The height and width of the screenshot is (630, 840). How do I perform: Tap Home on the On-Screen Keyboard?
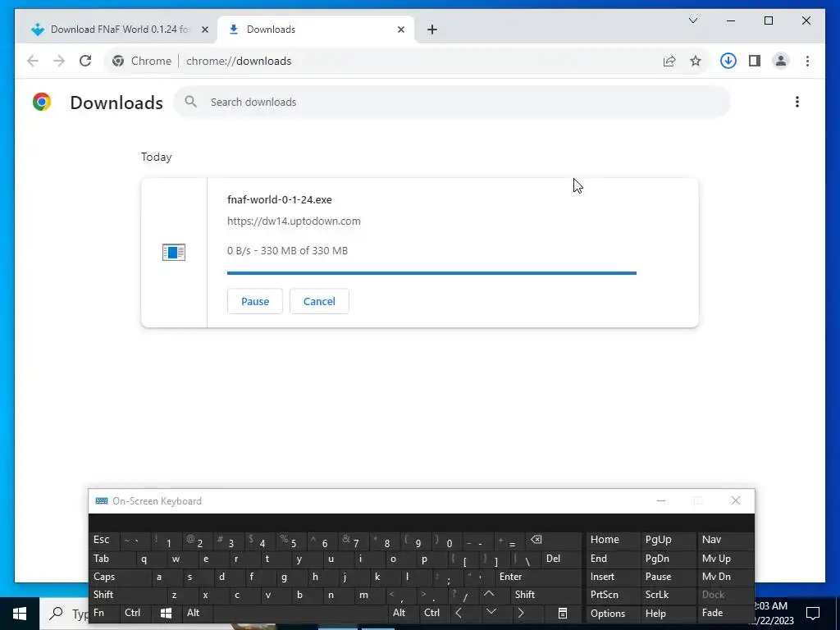[x=612, y=540]
